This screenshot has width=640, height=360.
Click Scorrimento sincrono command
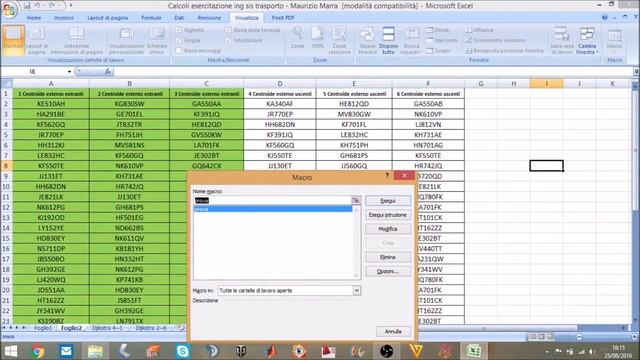point(495,40)
